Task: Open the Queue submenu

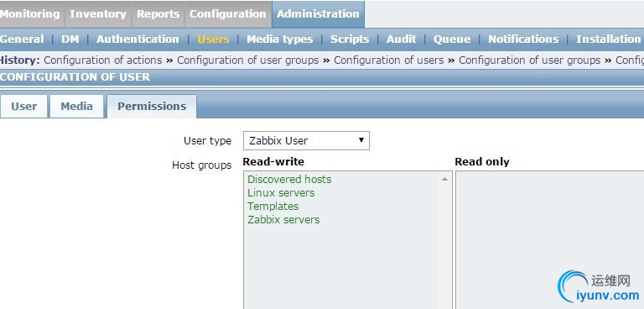Action: [452, 39]
